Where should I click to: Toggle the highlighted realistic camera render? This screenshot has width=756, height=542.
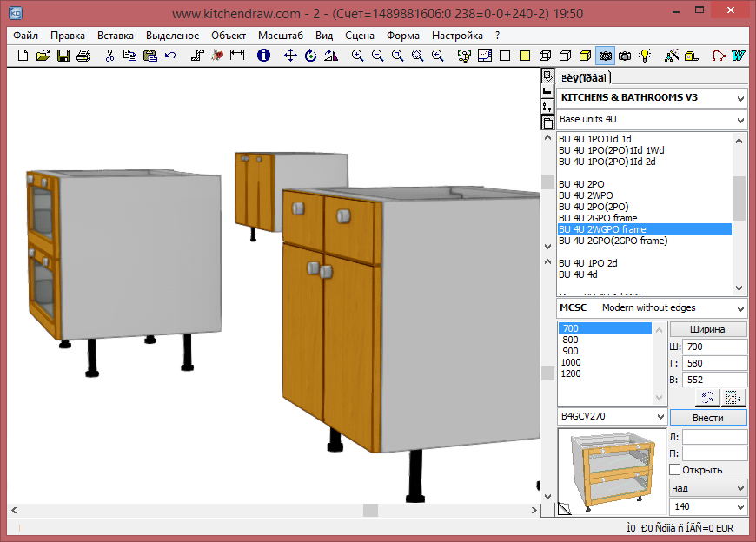tap(605, 56)
